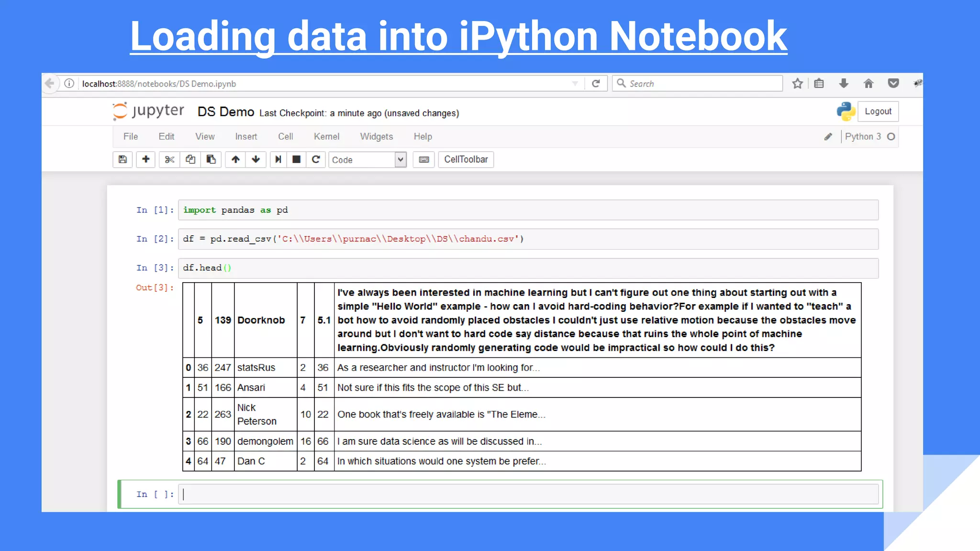
Task: Open the downloads arrow icon
Action: point(844,84)
